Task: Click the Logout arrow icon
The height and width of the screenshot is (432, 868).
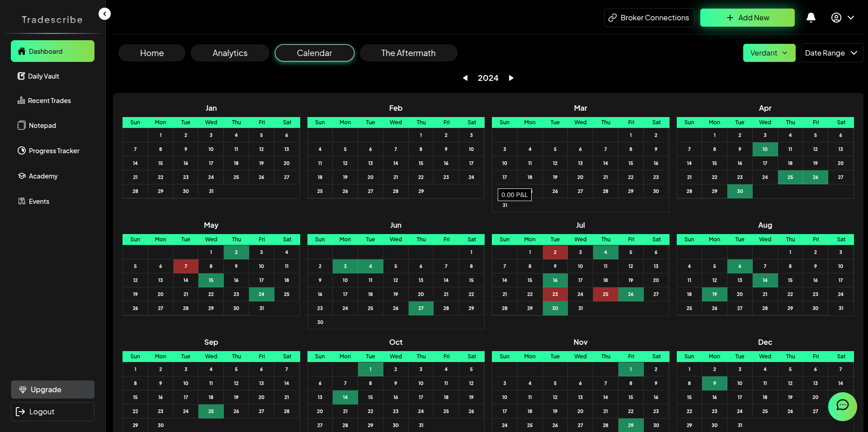Action: coord(20,412)
